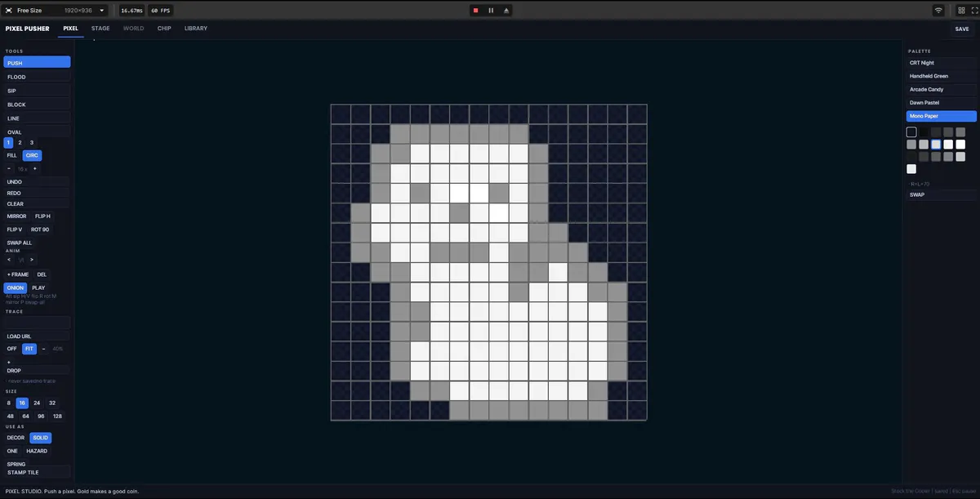Image resolution: width=980 pixels, height=499 pixels.
Task: Click the SAVE button
Action: [962, 29]
